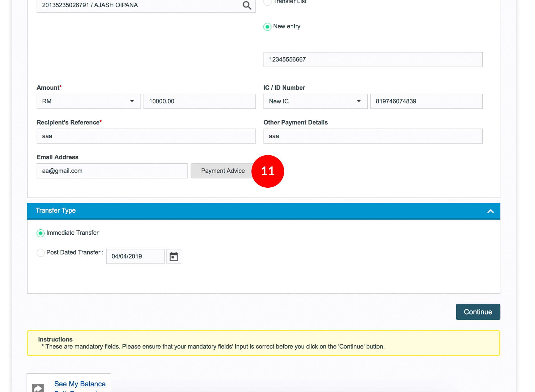This screenshot has width=535, height=392.
Task: Click the red step 11 marker
Action: pos(267,171)
